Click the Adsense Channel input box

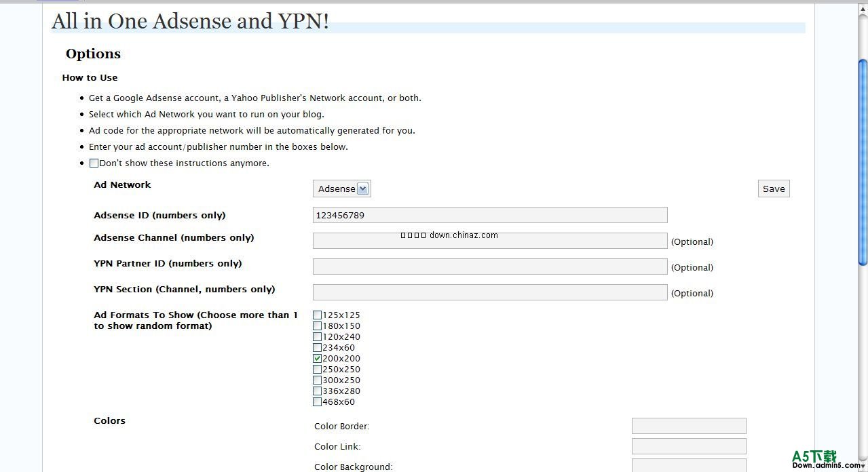[490, 241]
